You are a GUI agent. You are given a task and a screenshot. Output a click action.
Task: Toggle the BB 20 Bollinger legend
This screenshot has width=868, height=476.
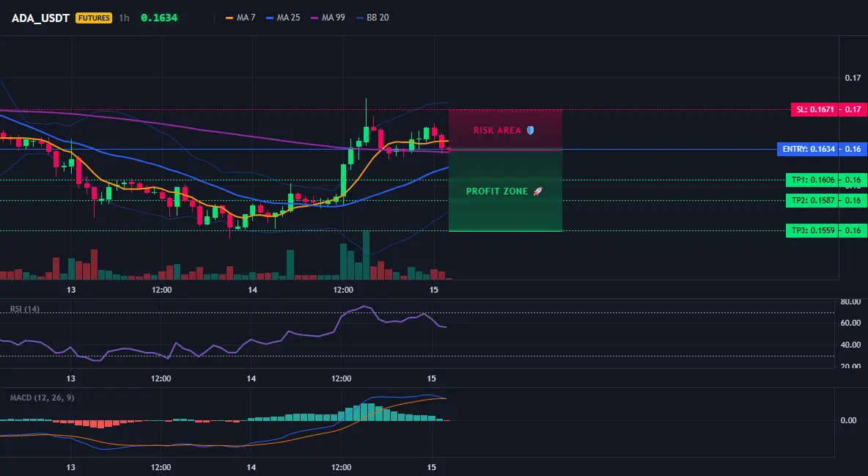pyautogui.click(x=372, y=18)
